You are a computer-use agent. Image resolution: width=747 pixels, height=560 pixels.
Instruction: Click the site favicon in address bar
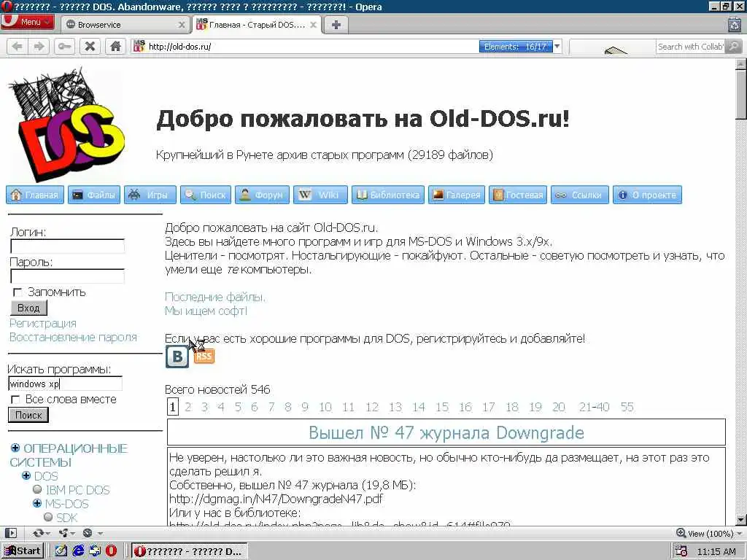[x=139, y=46]
